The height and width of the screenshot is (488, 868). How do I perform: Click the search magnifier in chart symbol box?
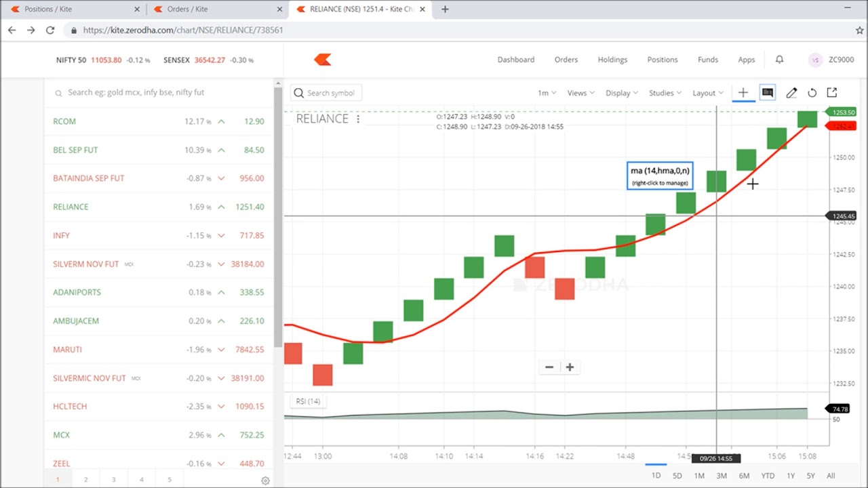(x=298, y=93)
